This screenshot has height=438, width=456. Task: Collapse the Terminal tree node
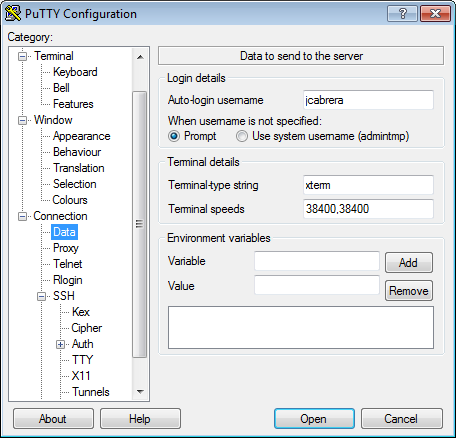click(22, 56)
